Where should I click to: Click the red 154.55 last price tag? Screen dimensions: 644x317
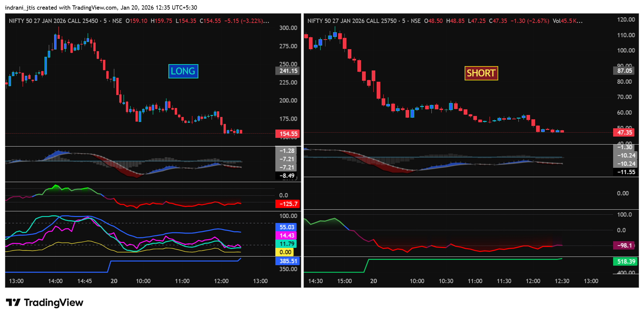(288, 134)
